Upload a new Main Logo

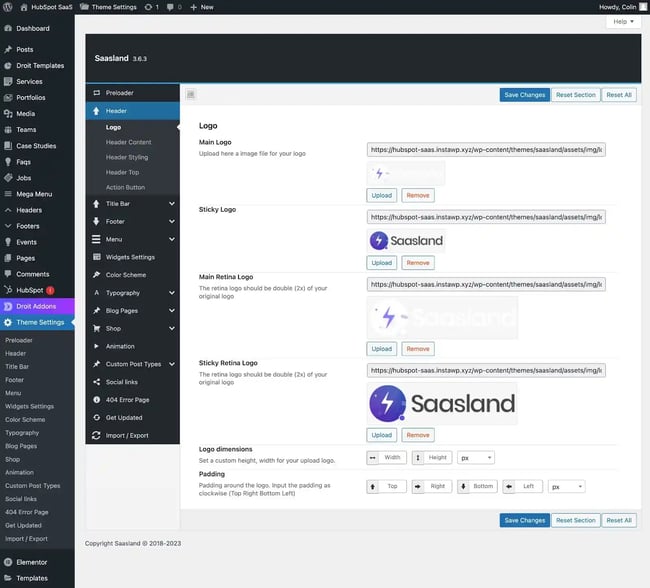click(381, 195)
